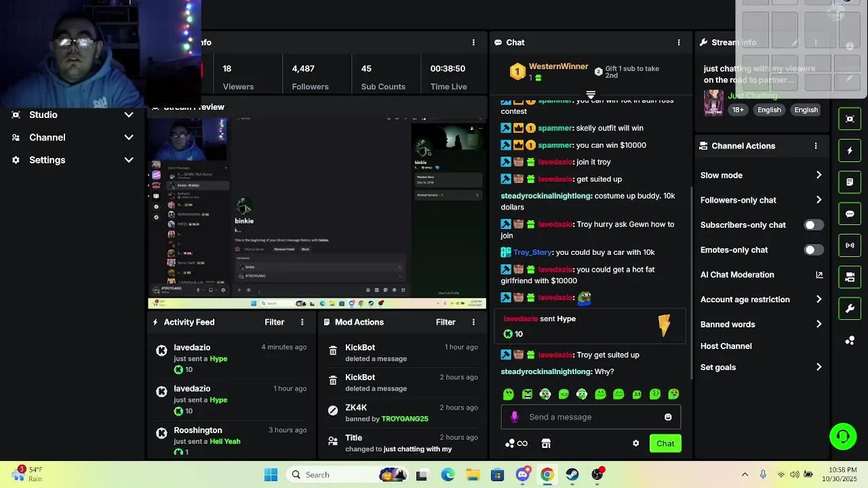Toggle Subscribers-only chat switch
Image resolution: width=868 pixels, height=488 pixels.
tap(814, 225)
